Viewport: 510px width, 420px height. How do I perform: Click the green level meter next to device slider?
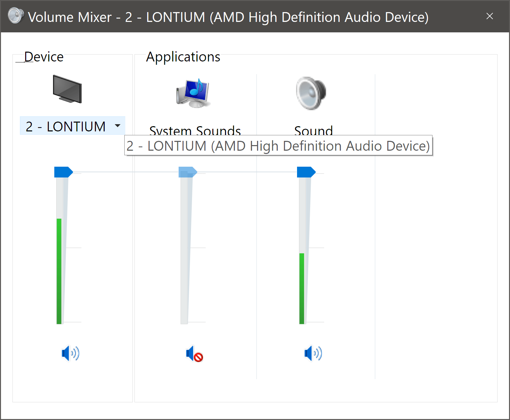coord(59,271)
